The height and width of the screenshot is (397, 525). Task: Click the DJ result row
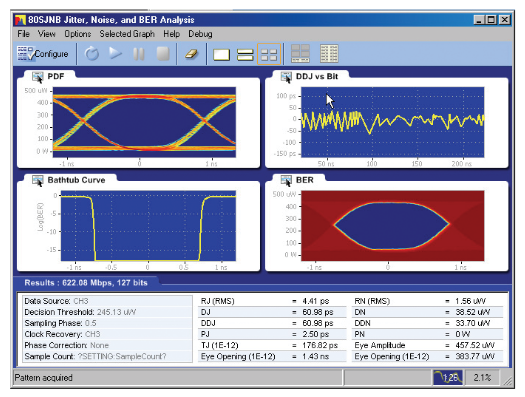[x=272, y=312]
